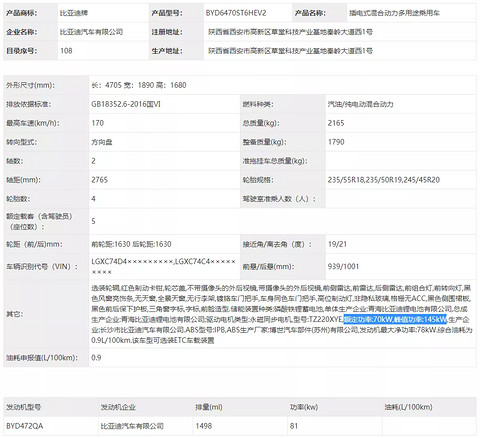Click the '目录序号:' label
This screenshot has height=438, width=480.
point(22,51)
